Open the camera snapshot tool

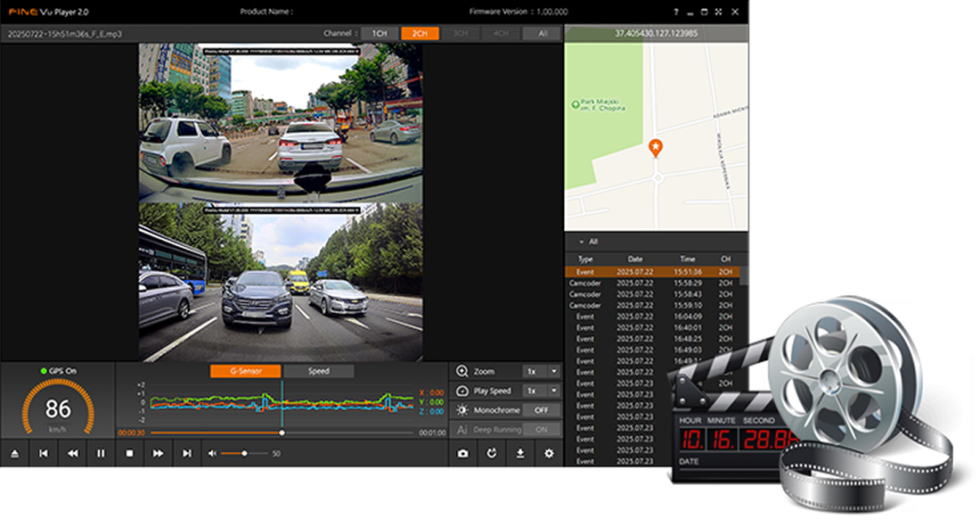(x=462, y=453)
